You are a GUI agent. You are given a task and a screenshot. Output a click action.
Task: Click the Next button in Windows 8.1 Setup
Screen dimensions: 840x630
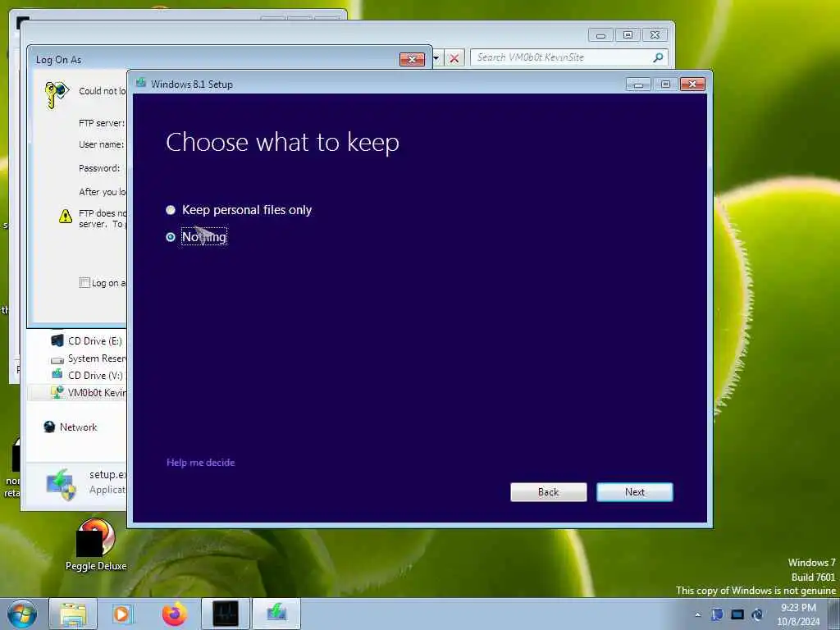coord(634,492)
